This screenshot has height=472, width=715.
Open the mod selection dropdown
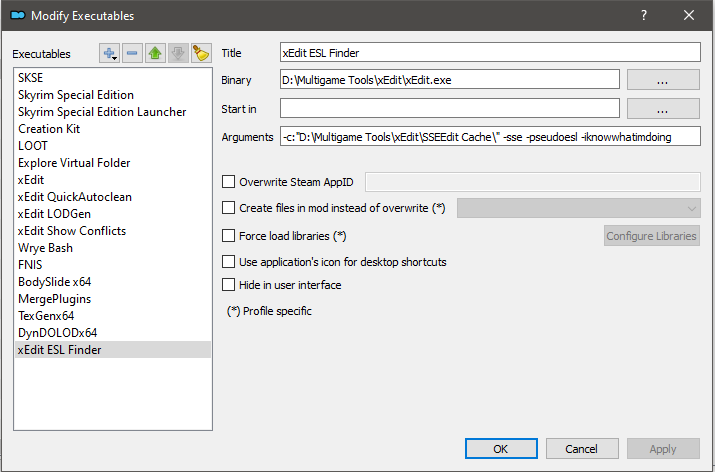[578, 208]
